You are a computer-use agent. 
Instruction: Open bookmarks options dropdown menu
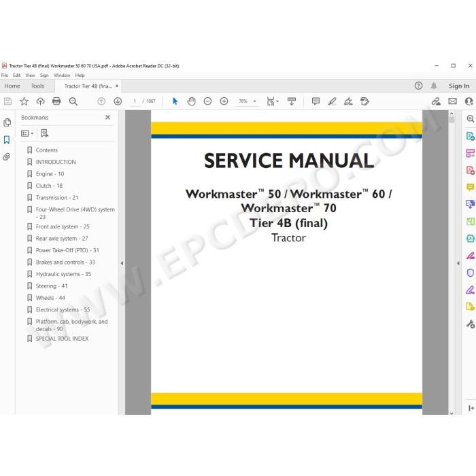click(x=27, y=133)
